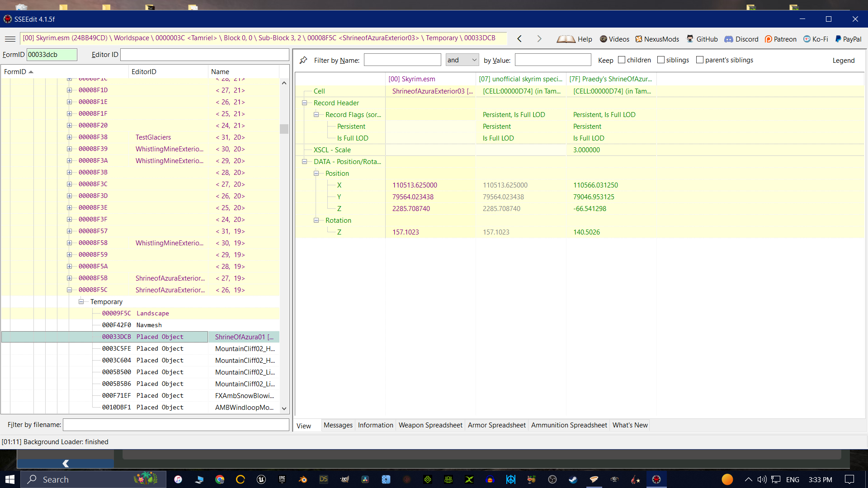Click the forward navigation arrow

[x=539, y=39]
